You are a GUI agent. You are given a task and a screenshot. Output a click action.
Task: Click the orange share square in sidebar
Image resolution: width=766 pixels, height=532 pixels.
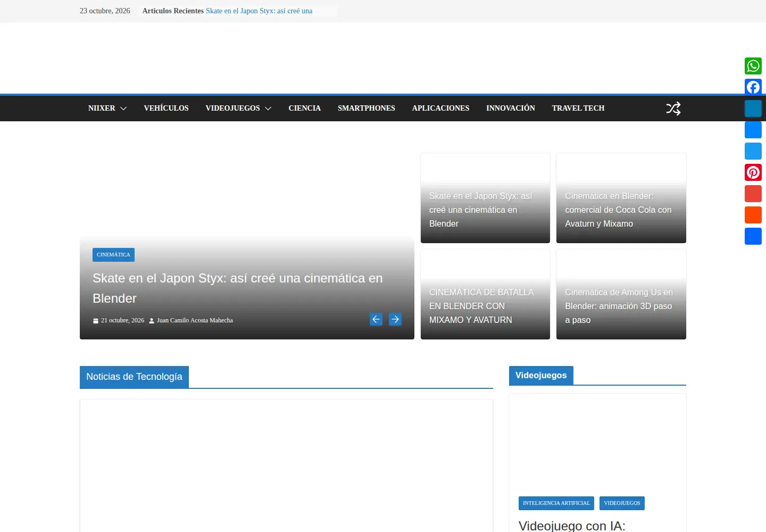click(x=753, y=215)
